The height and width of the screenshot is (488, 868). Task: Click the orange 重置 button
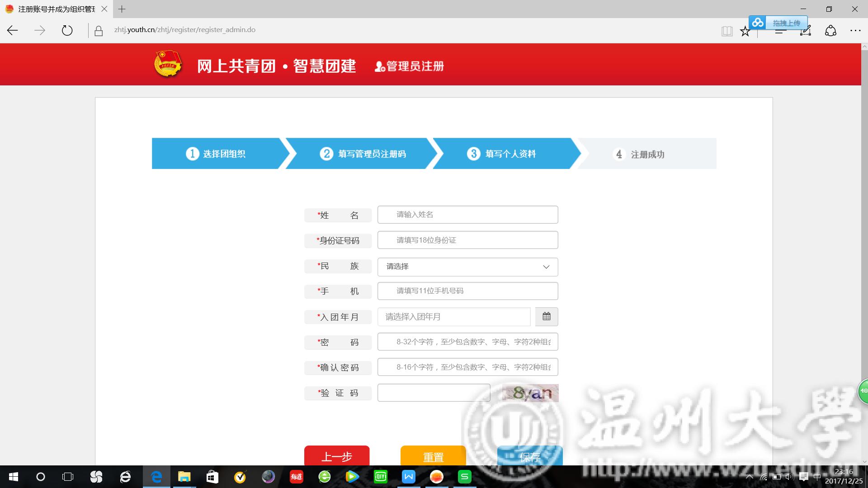pos(433,455)
